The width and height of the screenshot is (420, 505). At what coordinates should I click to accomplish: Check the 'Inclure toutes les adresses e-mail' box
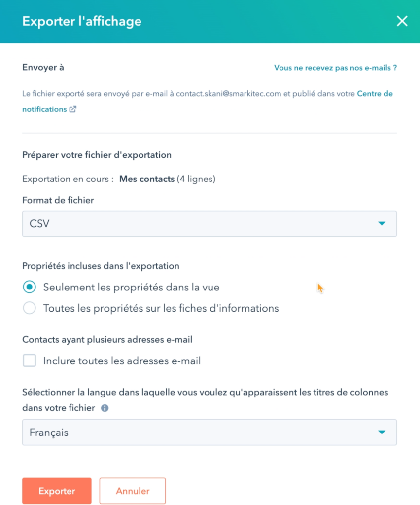[x=29, y=361]
